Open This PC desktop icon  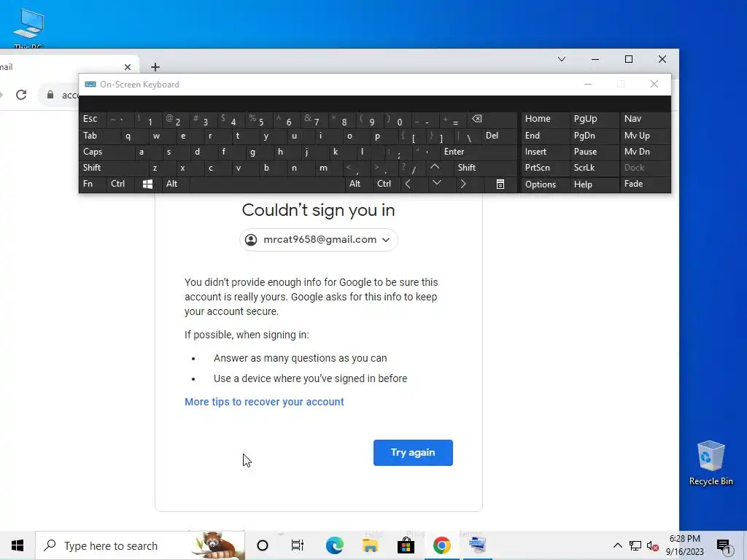[x=28, y=28]
